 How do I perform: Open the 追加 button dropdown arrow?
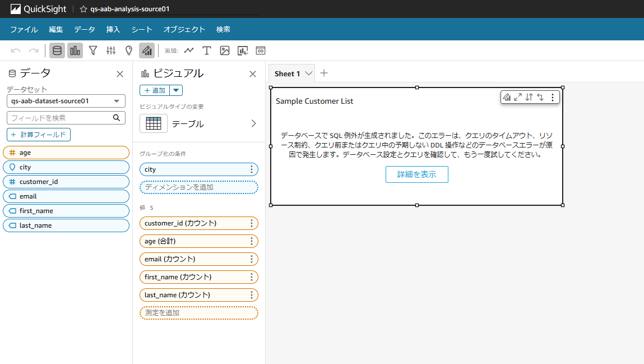[x=175, y=90]
